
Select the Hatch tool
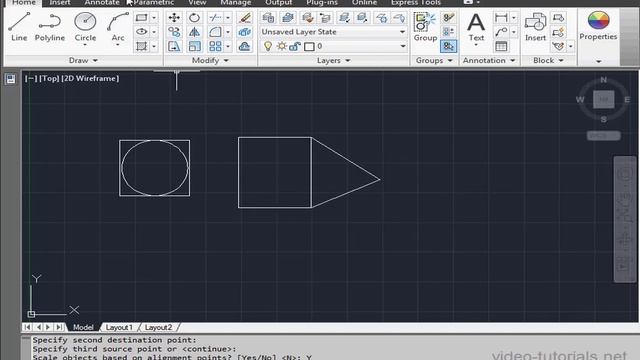(x=141, y=46)
